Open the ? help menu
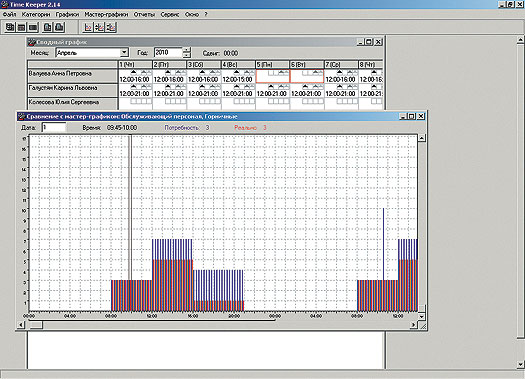 pyautogui.click(x=206, y=14)
